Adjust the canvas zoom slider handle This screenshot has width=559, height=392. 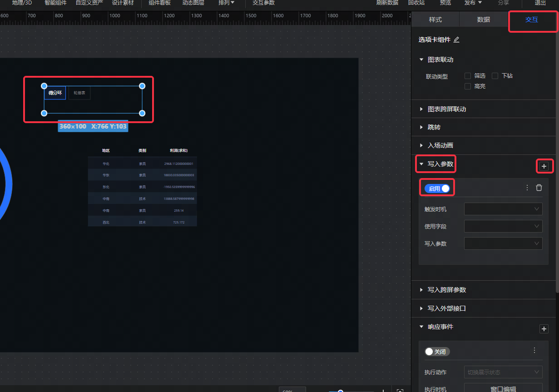pyautogui.click(x=340, y=391)
